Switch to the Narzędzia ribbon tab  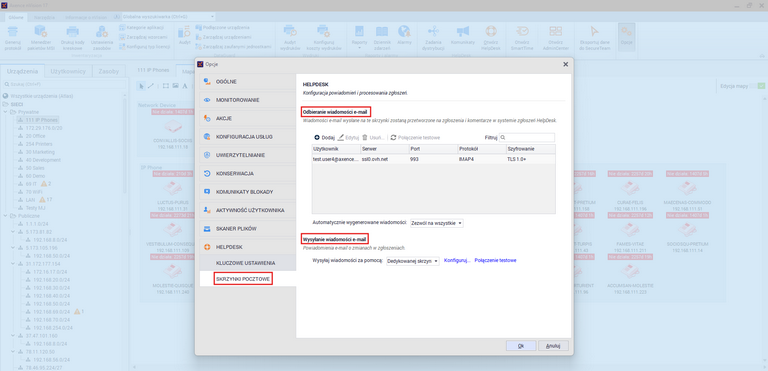[x=45, y=17]
